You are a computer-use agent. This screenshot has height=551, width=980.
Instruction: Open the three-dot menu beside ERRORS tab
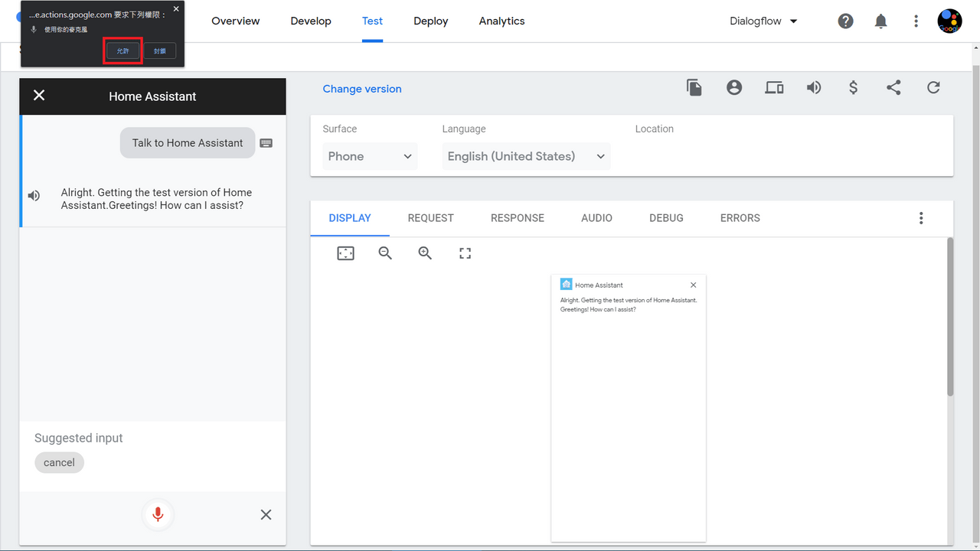point(921,218)
